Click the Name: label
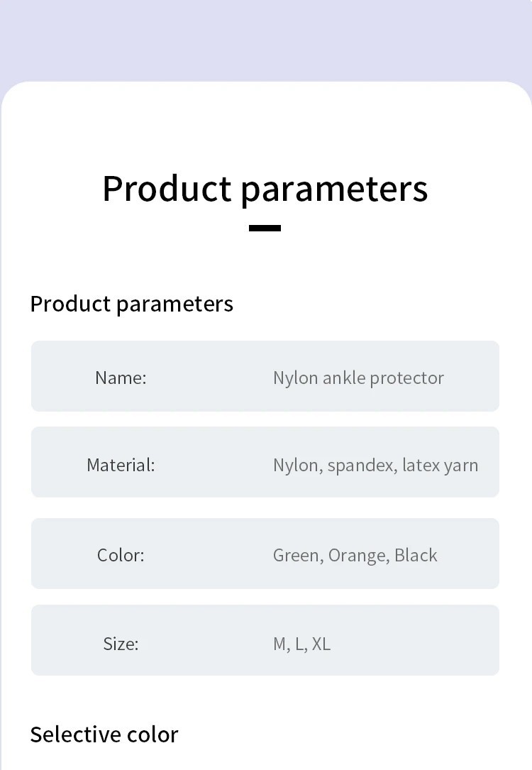The width and height of the screenshot is (532, 770). [x=121, y=378]
